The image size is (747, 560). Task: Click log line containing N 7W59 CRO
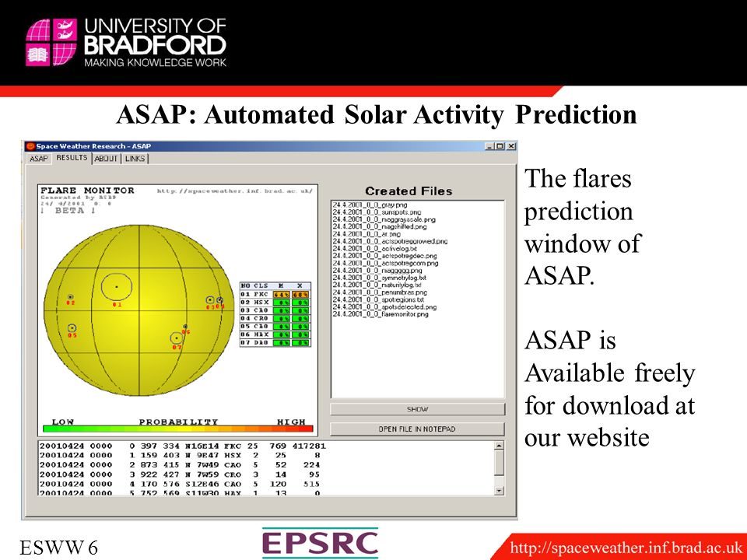click(180, 474)
